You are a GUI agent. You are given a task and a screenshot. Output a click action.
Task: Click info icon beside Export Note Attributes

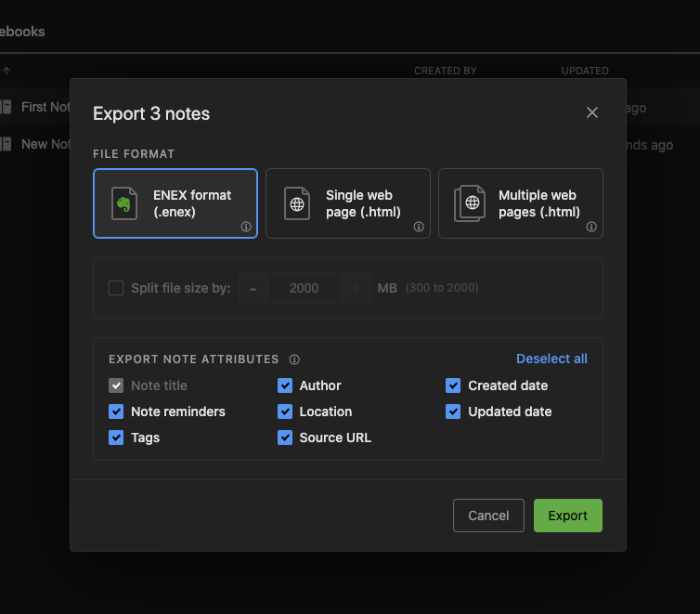294,359
